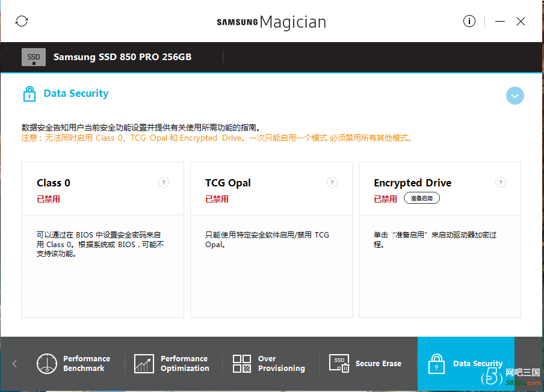This screenshot has height=392, width=544.
Task: Click the Class 0 BIOS description text
Action: (x=100, y=244)
